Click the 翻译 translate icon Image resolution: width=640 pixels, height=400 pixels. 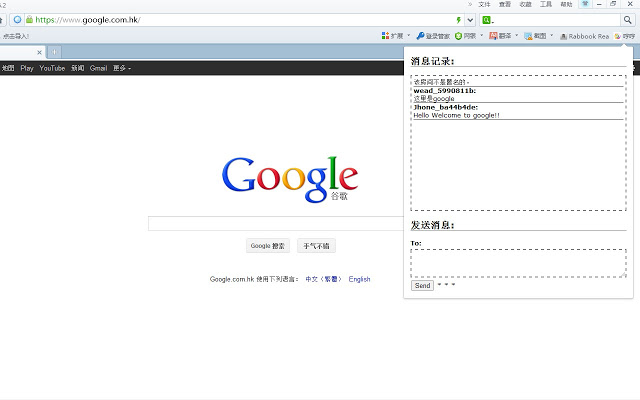pos(493,36)
